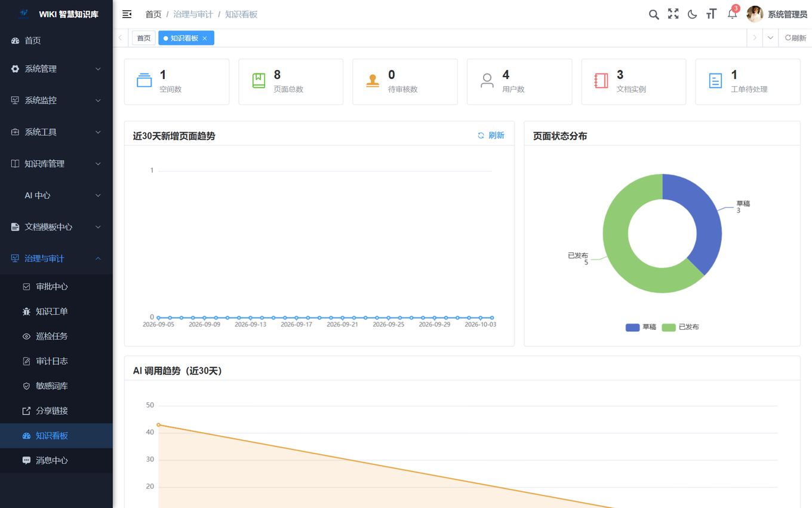This screenshot has width=812, height=508.
Task: Open the 知识工单 bug icon item
Action: coord(56,311)
